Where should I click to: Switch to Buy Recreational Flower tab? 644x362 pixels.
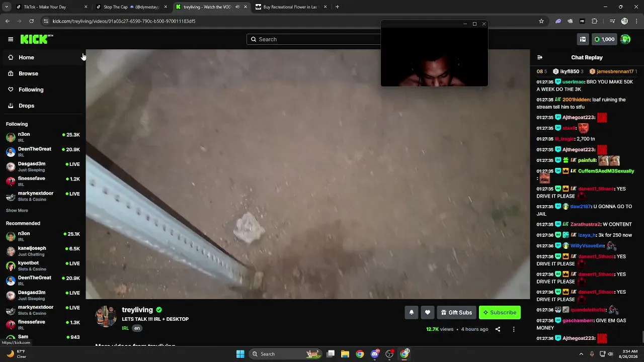tap(291, 7)
